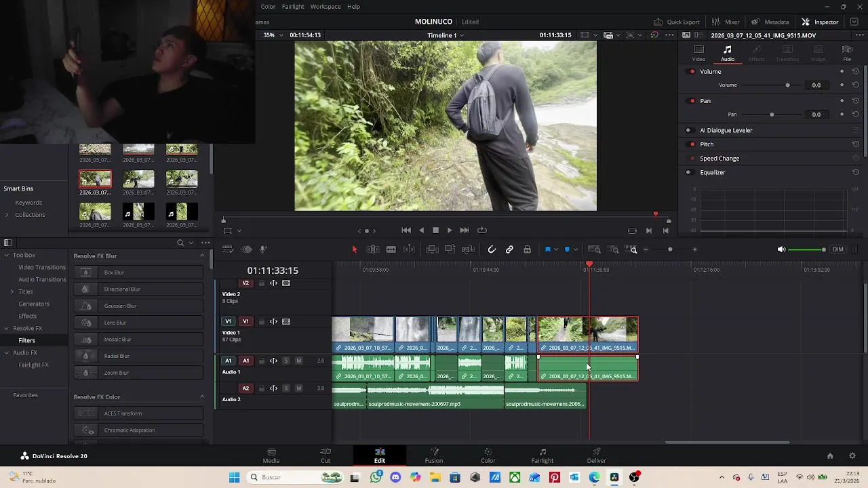Enable the AI Dialogue Leveler switch
Image resolution: width=868 pixels, height=488 pixels.
tap(688, 130)
